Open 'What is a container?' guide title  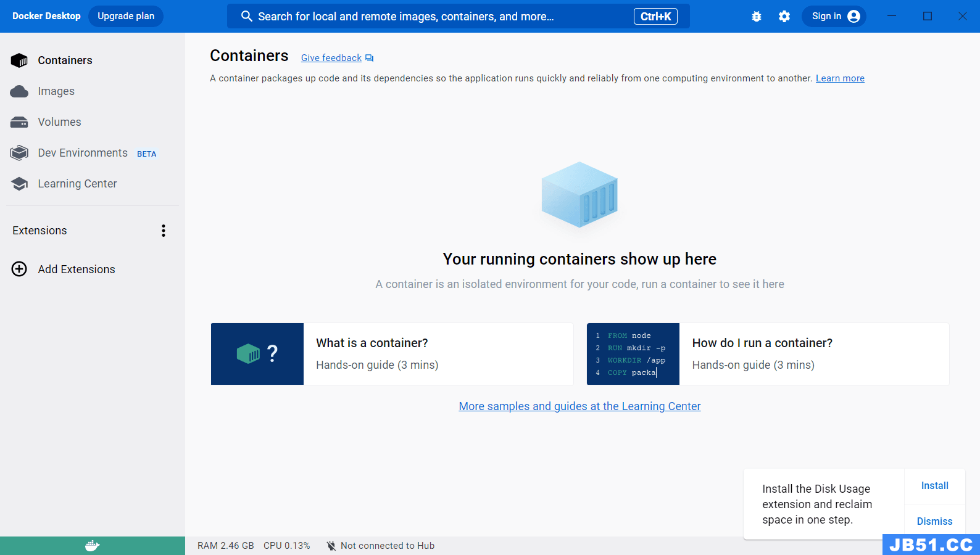click(372, 343)
